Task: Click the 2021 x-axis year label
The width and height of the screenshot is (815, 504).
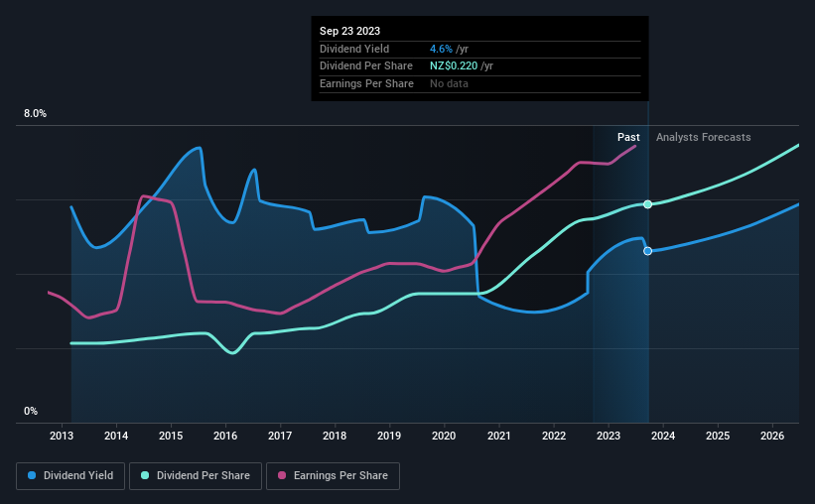Action: (x=499, y=436)
